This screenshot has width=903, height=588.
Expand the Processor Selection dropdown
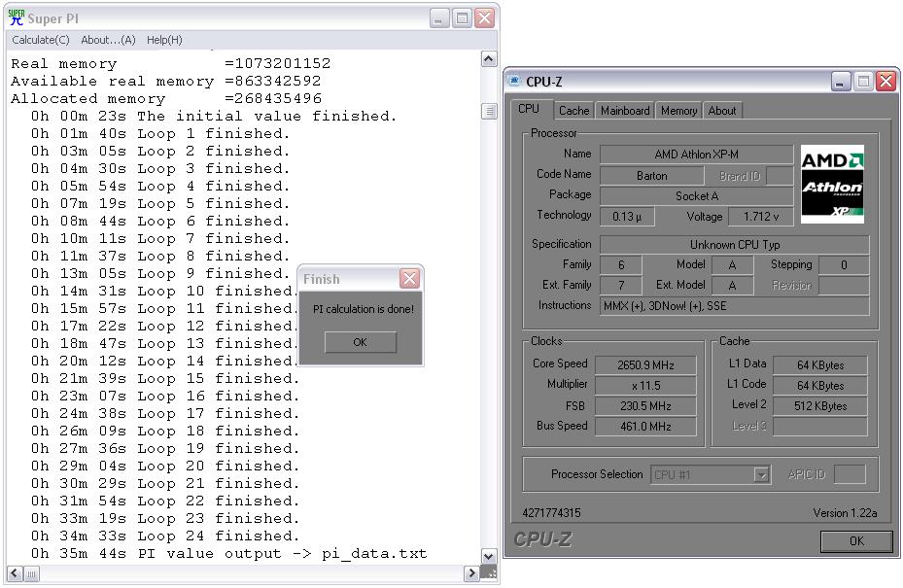761,475
